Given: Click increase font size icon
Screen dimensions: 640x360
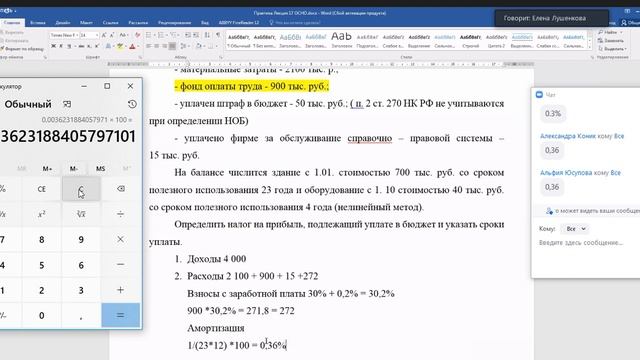Looking at the screenshot, I should [104, 35].
